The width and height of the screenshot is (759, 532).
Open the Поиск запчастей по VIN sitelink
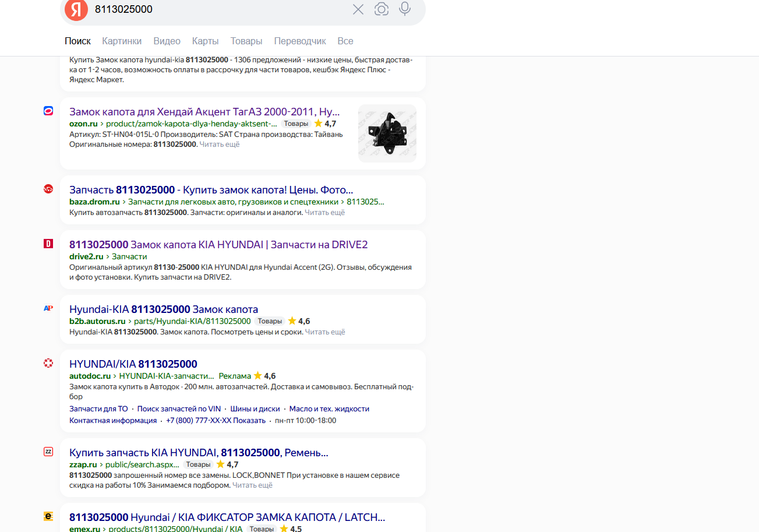[179, 408]
